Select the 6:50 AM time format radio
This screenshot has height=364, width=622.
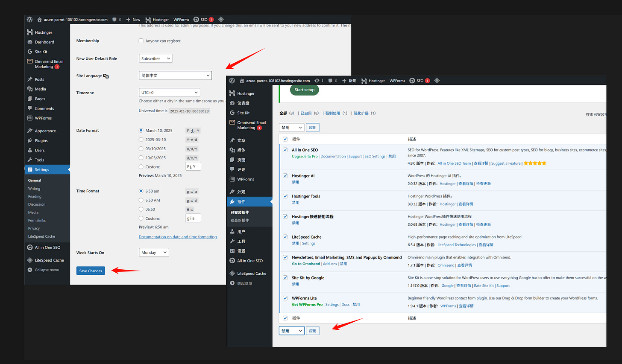[141, 200]
